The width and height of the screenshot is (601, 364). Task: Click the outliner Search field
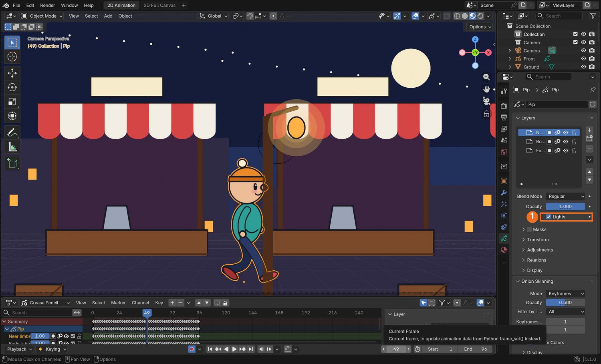(x=559, y=16)
